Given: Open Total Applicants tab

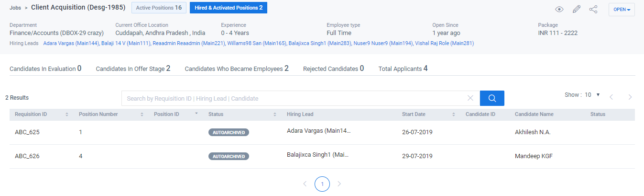Looking at the screenshot, I should coord(403,69).
